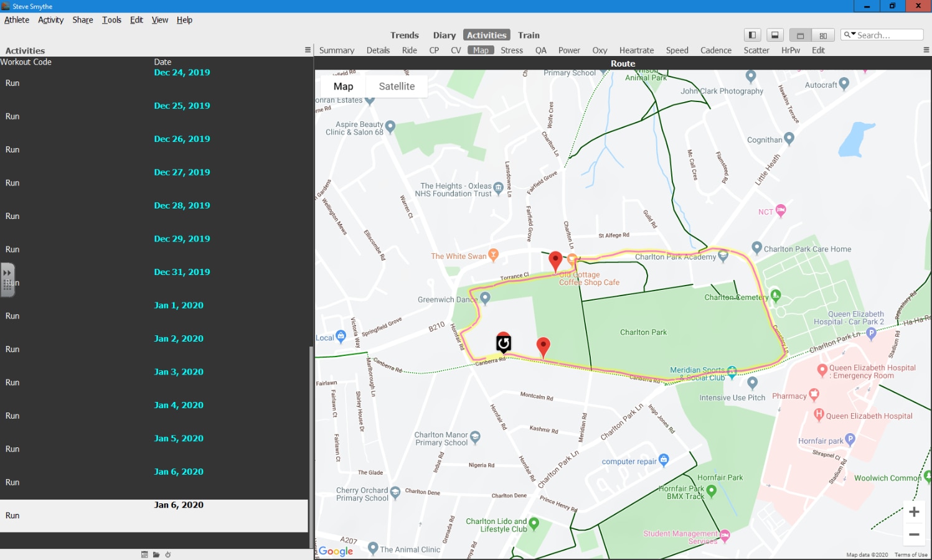This screenshot has height=560, width=932.
Task: Switch to tiled view layout button
Action: pyautogui.click(x=823, y=35)
